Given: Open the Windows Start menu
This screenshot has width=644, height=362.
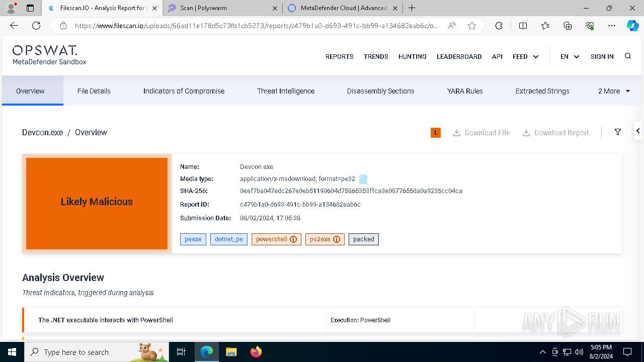Looking at the screenshot, I should [12, 352].
